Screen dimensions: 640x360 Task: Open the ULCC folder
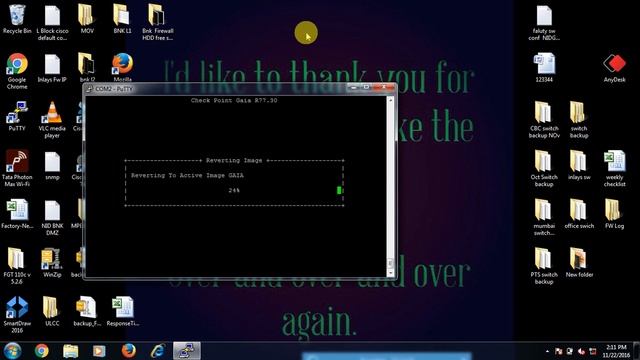(52, 311)
